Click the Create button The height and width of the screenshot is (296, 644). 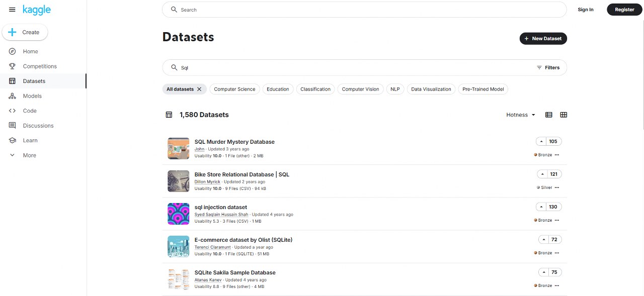point(25,32)
